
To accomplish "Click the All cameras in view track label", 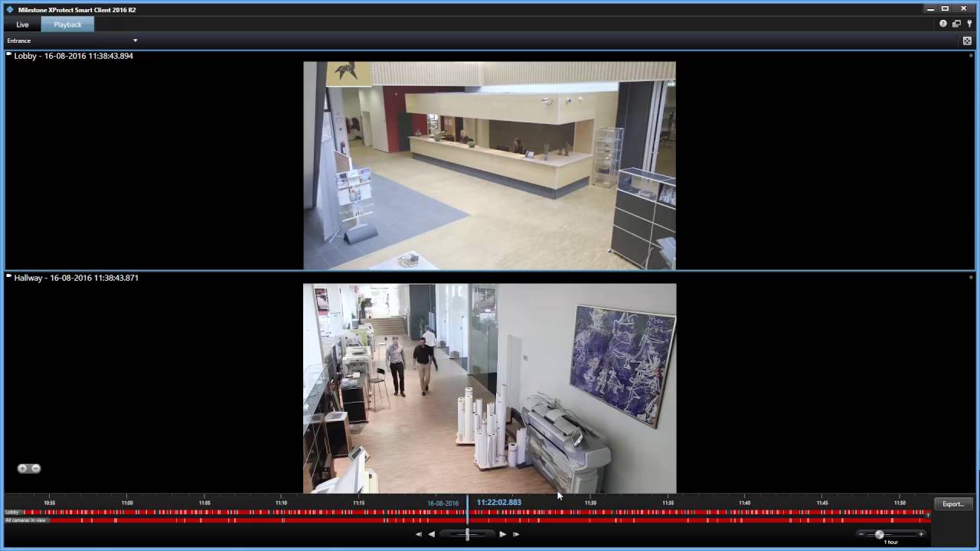I will point(26,520).
